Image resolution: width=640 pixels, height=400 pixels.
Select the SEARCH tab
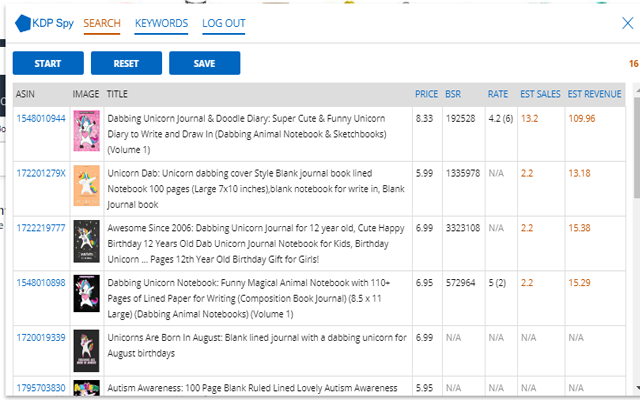point(102,23)
